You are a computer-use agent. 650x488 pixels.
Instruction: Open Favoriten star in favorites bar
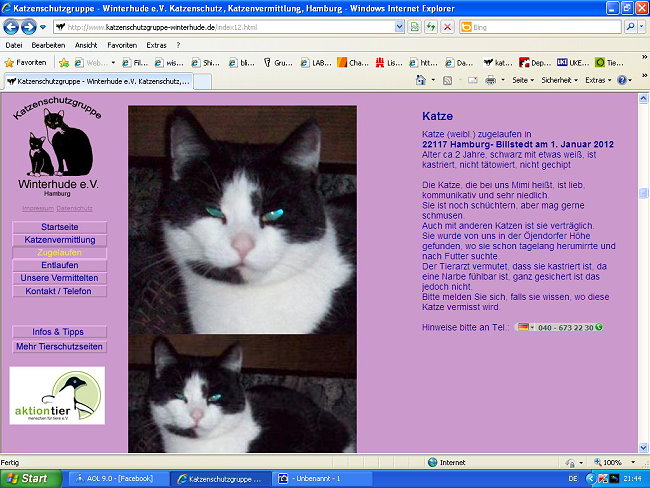pyautogui.click(x=27, y=62)
